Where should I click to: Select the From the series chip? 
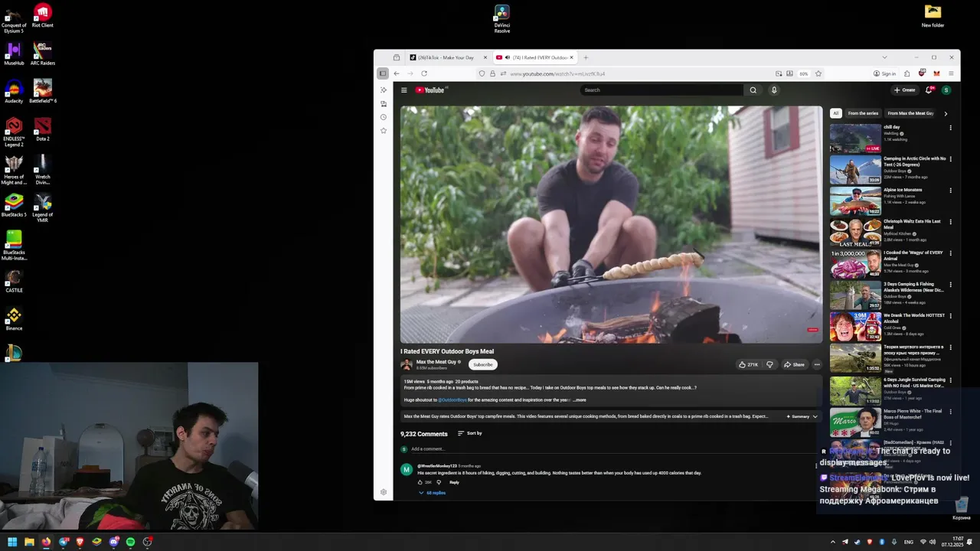(x=863, y=113)
